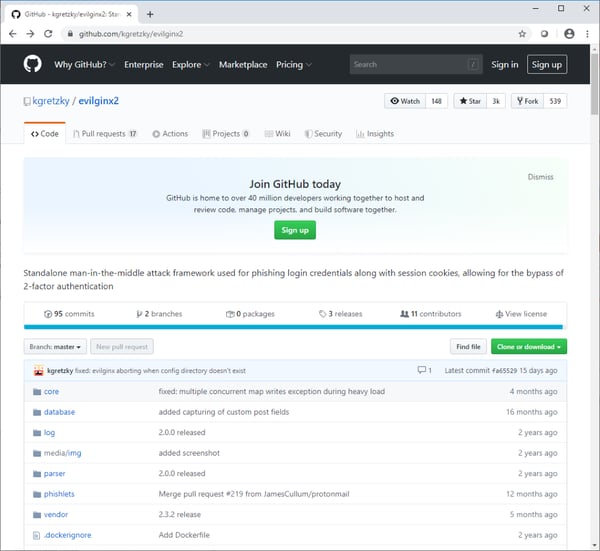
Task: Open latest commit hash fa65529
Action: (504, 370)
